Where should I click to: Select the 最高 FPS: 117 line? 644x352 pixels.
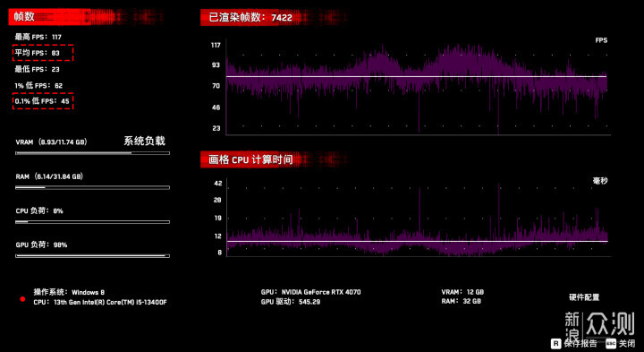click(38, 37)
